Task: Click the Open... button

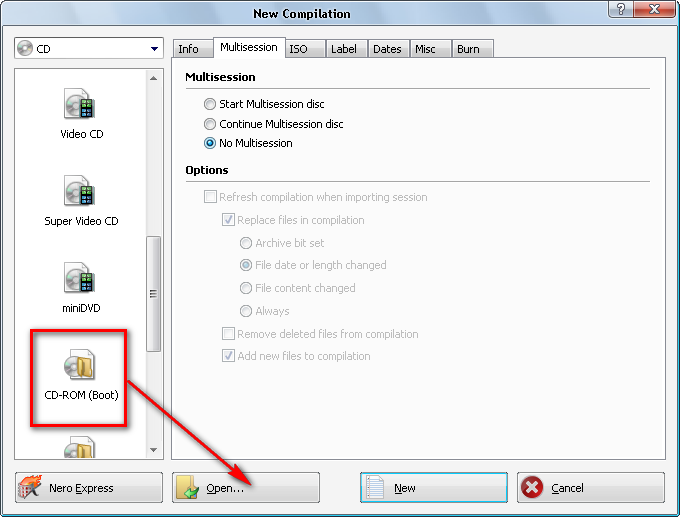Action: pos(246,488)
